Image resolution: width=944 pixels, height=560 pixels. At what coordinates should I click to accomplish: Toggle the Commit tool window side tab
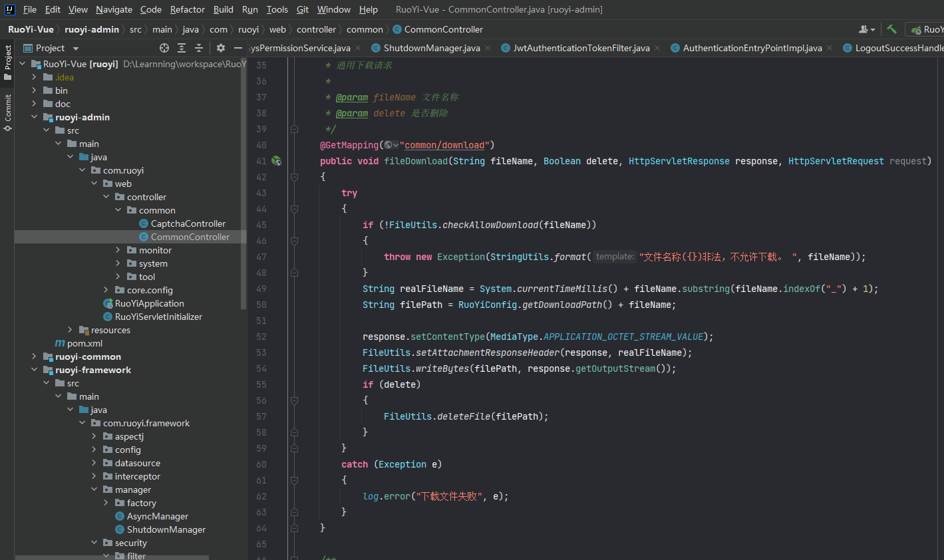pyautogui.click(x=8, y=112)
